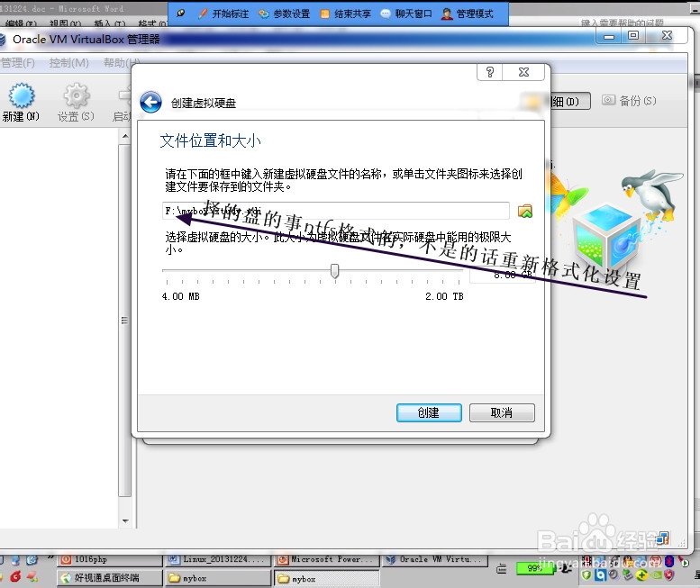Click the red shield tray icon
Viewport: 700px width, 588px height.
click(x=668, y=575)
